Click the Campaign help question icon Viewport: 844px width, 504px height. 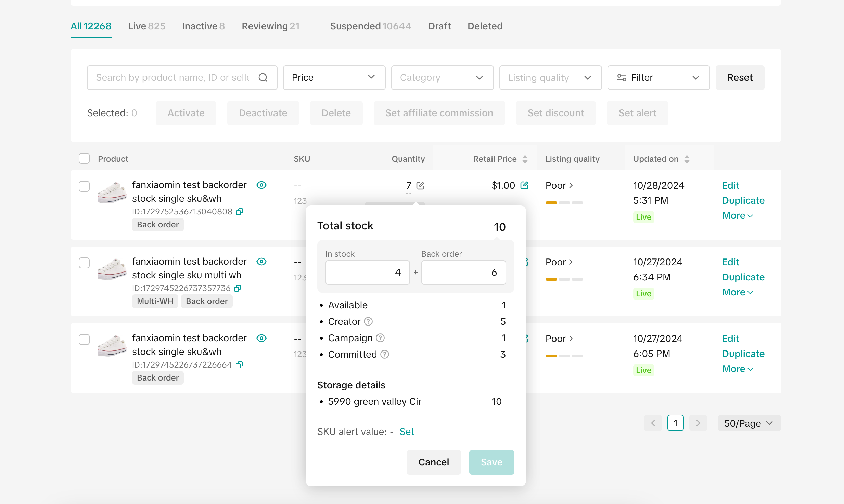(380, 338)
